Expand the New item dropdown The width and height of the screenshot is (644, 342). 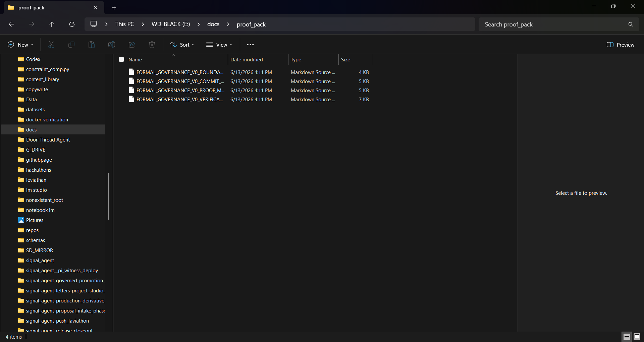pos(20,45)
